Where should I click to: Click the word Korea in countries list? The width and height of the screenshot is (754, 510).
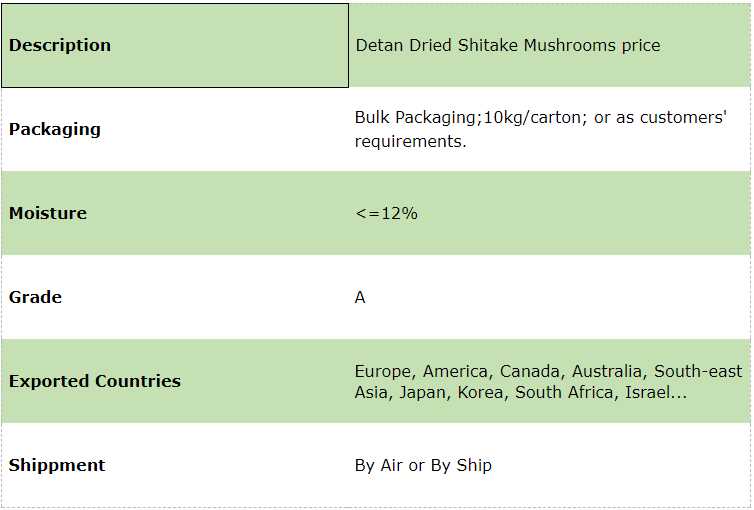coord(482,392)
